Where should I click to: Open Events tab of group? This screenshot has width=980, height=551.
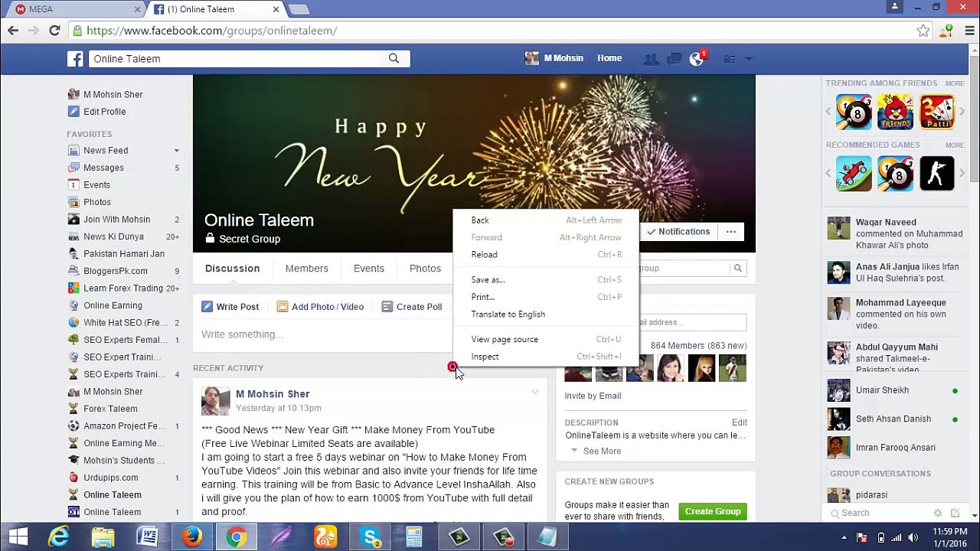[x=369, y=269]
